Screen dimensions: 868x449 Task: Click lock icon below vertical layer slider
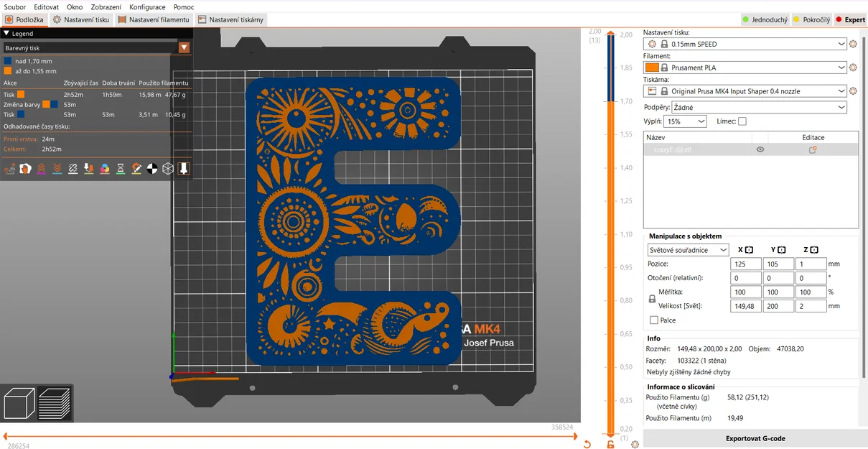coord(610,444)
